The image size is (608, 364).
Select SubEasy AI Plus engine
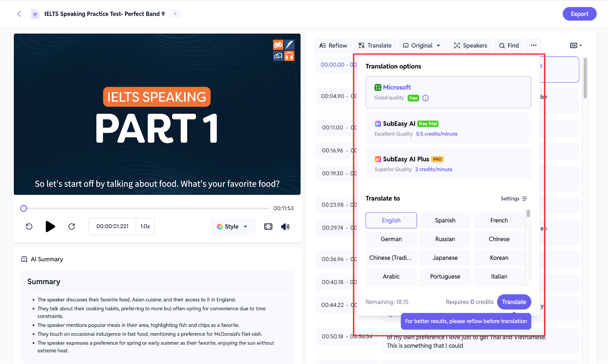coord(448,164)
